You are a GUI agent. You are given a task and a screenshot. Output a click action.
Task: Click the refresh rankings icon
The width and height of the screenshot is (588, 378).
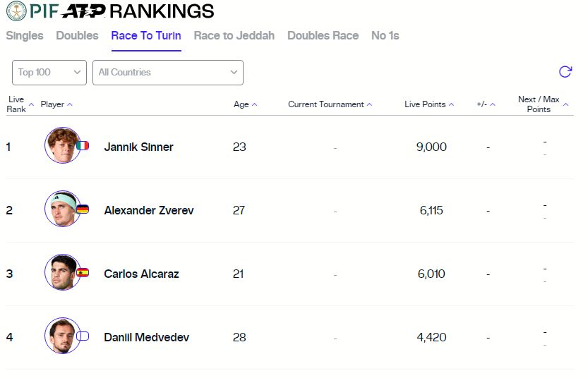coord(565,72)
